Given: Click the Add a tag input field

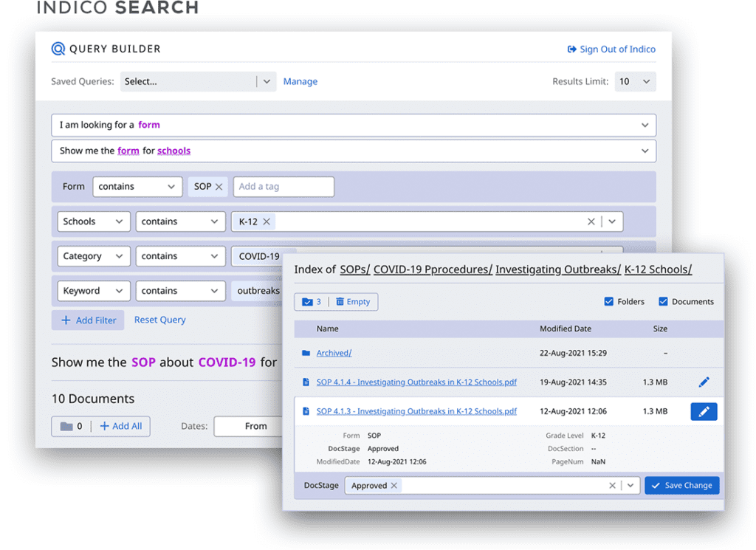Looking at the screenshot, I should [283, 187].
